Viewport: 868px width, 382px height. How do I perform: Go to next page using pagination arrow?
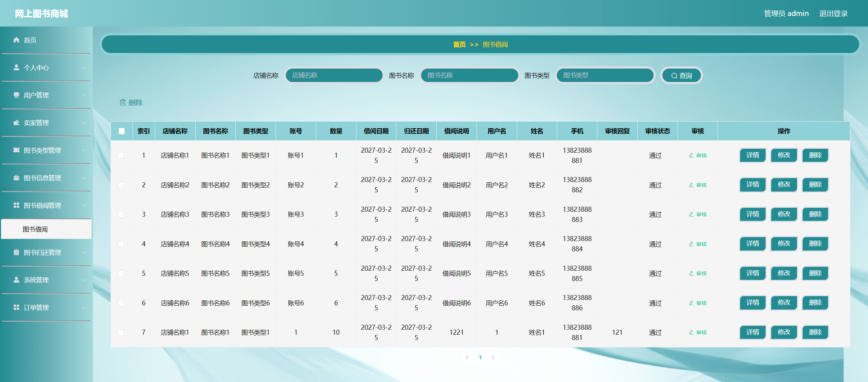[493, 357]
